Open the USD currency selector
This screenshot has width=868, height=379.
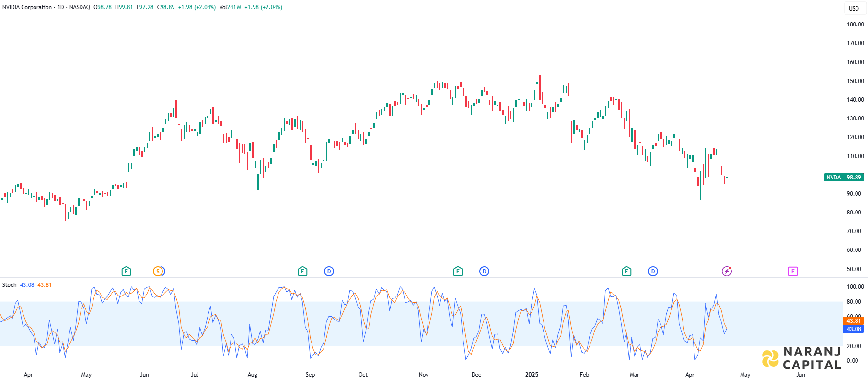pos(854,8)
